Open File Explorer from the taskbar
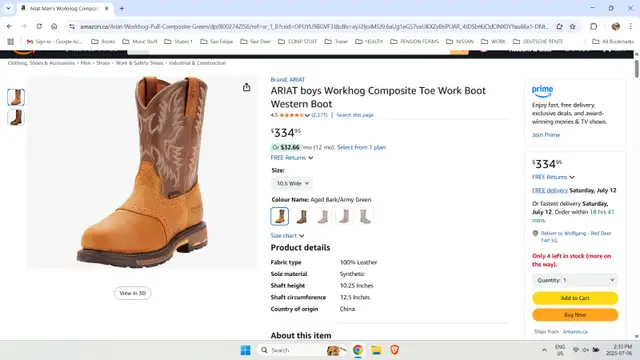The width and height of the screenshot is (640, 360). [376, 350]
